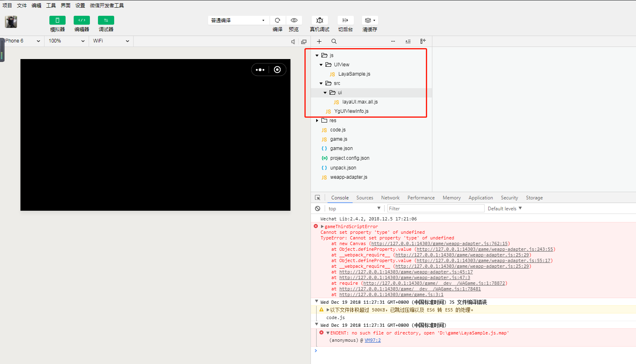The width and height of the screenshot is (636, 364).
Task: Open the 工具 menu
Action: point(51,5)
